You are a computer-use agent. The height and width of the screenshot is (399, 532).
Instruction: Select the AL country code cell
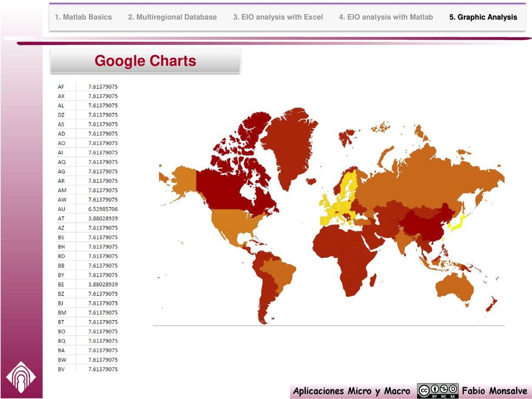(x=61, y=105)
